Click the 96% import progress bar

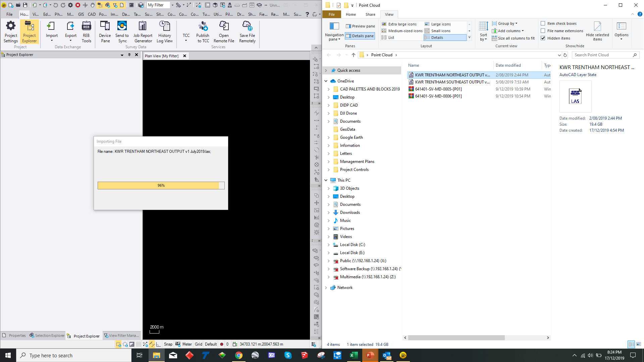[x=161, y=185]
